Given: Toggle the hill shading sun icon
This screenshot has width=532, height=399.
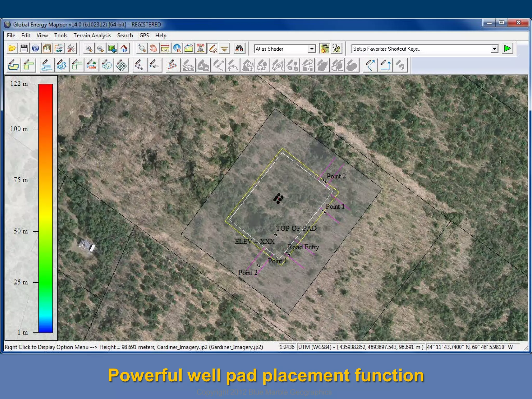Looking at the screenshot, I should 324,49.
